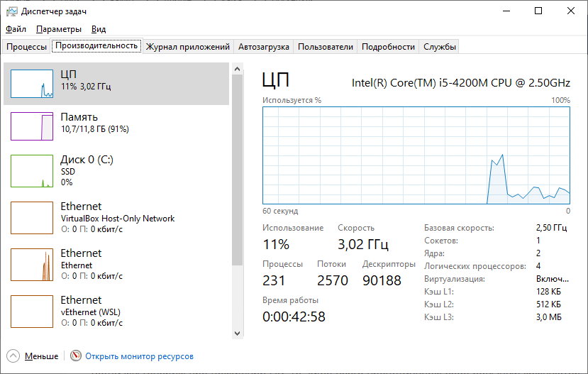Image resolution: width=588 pixels, height=374 pixels.
Task: Open the Файл menu
Action: [16, 29]
